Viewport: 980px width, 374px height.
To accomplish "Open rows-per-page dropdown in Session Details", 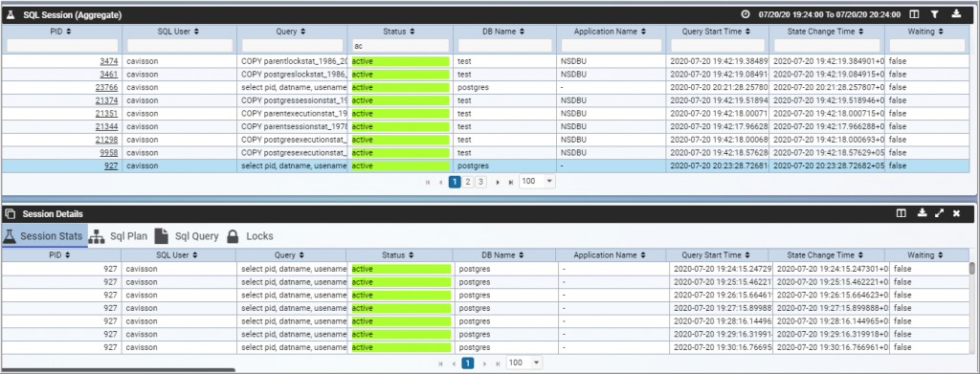I will click(524, 363).
